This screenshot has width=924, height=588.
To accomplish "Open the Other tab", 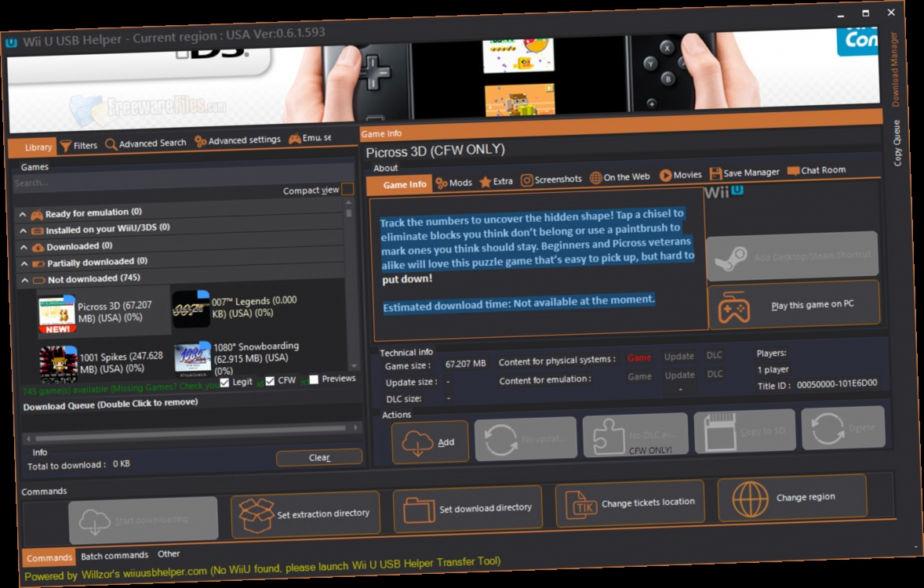I will [x=169, y=554].
